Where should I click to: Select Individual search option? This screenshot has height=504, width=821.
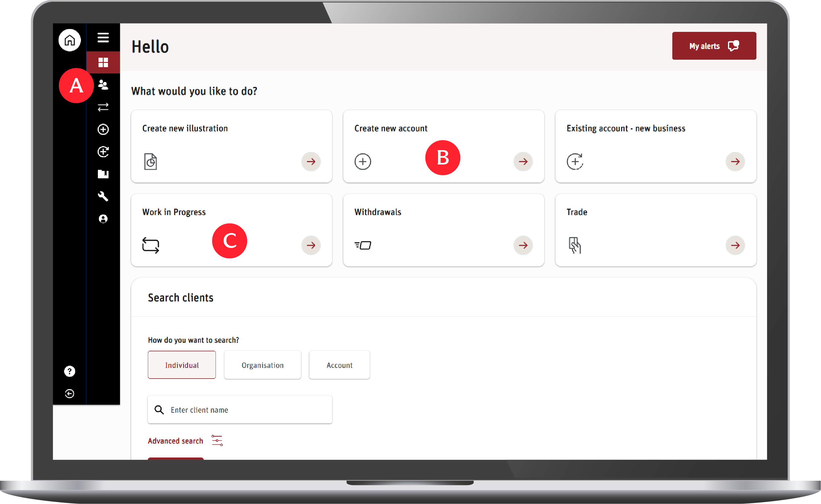(x=182, y=365)
